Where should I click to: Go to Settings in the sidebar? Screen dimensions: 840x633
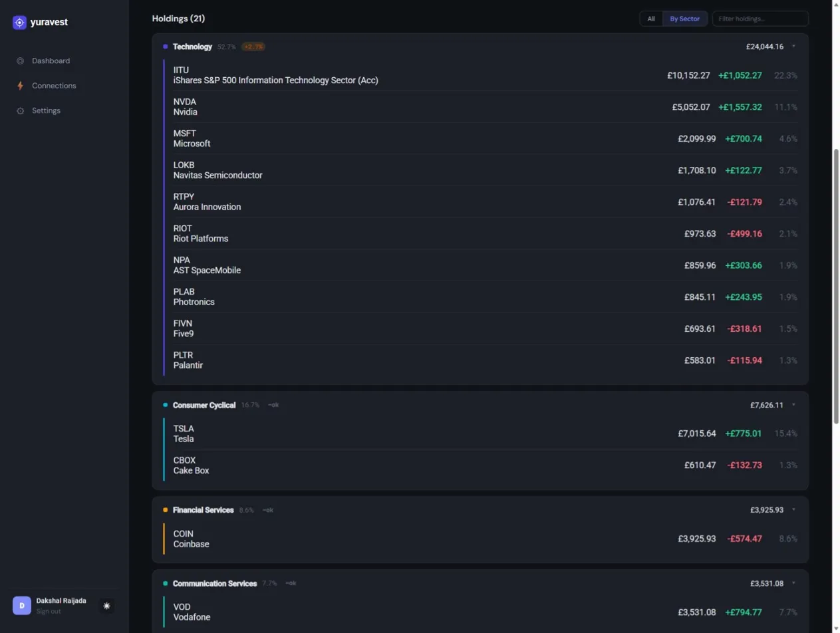coord(46,111)
